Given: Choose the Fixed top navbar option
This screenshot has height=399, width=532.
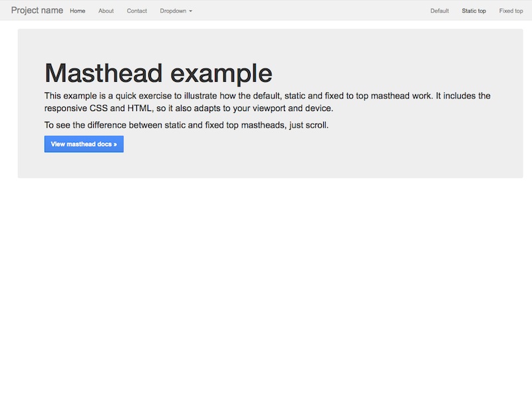Looking at the screenshot, I should click(x=511, y=11).
